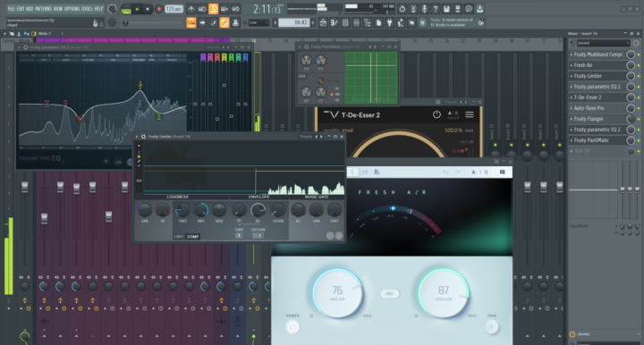
Task: Click the pause button in transport
Action: point(137,9)
